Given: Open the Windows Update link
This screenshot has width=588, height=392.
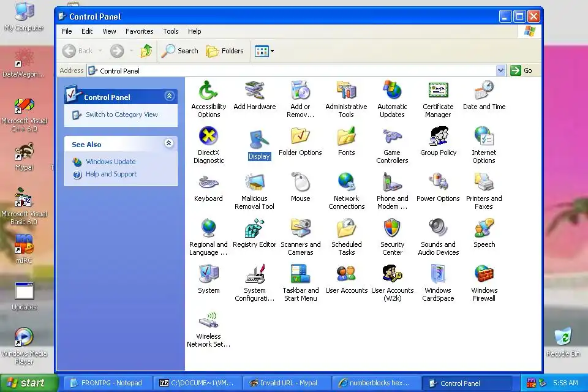Looking at the screenshot, I should coord(111,162).
